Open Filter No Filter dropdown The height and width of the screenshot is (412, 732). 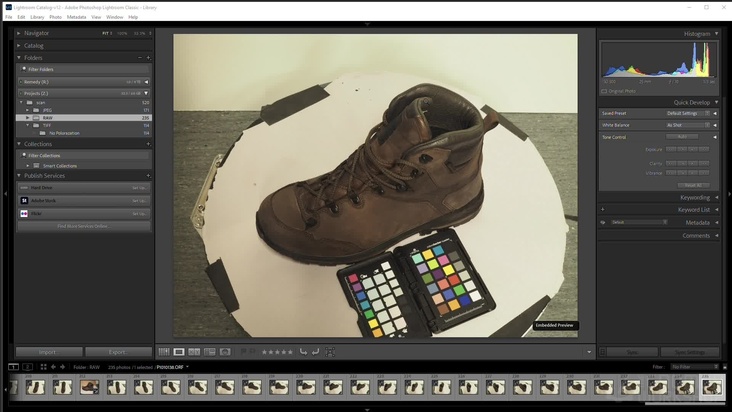point(695,367)
